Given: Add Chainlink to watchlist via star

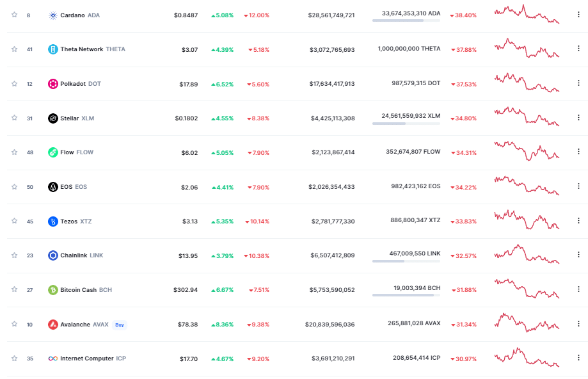Looking at the screenshot, I should pyautogui.click(x=14, y=255).
